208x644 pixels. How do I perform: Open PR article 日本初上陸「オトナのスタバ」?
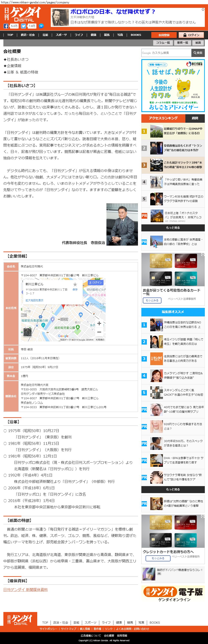pyautogui.click(x=173, y=216)
